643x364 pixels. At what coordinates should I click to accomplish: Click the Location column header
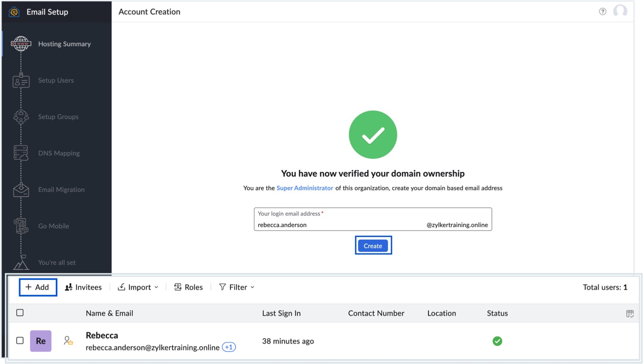442,313
